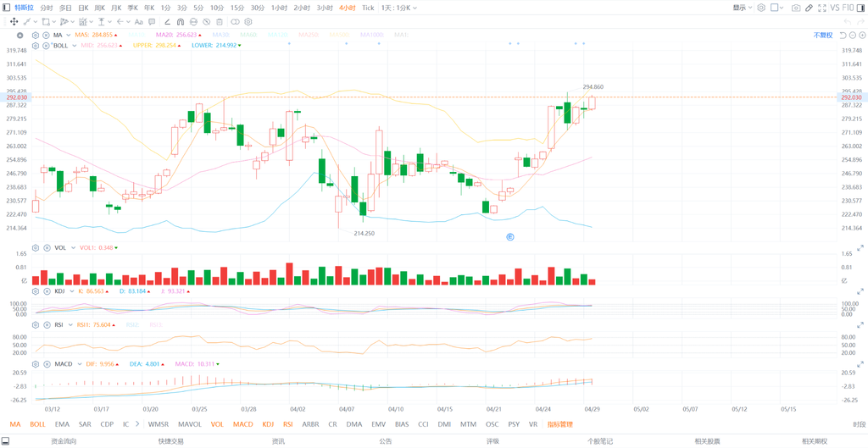Click the VS compare button
The width and height of the screenshot is (868, 448).
pyautogui.click(x=834, y=8)
